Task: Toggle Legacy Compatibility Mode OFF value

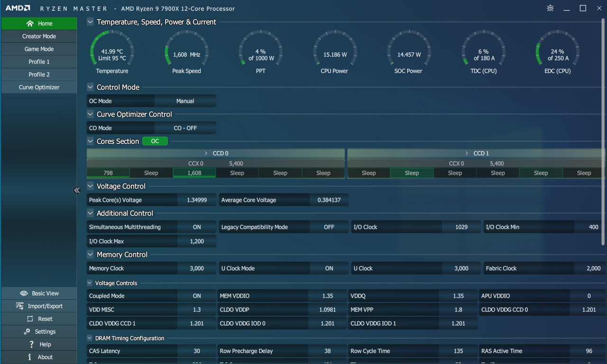Action: (329, 227)
